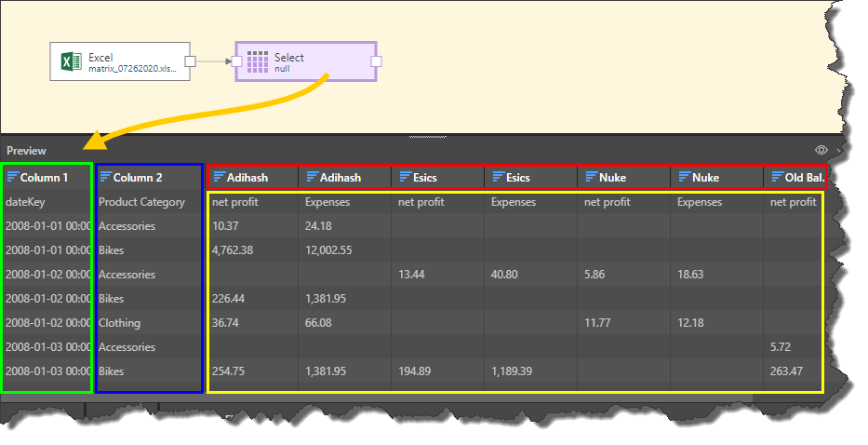Click type icon of Esics column above 13.44
The height and width of the screenshot is (445, 868).
(406, 177)
